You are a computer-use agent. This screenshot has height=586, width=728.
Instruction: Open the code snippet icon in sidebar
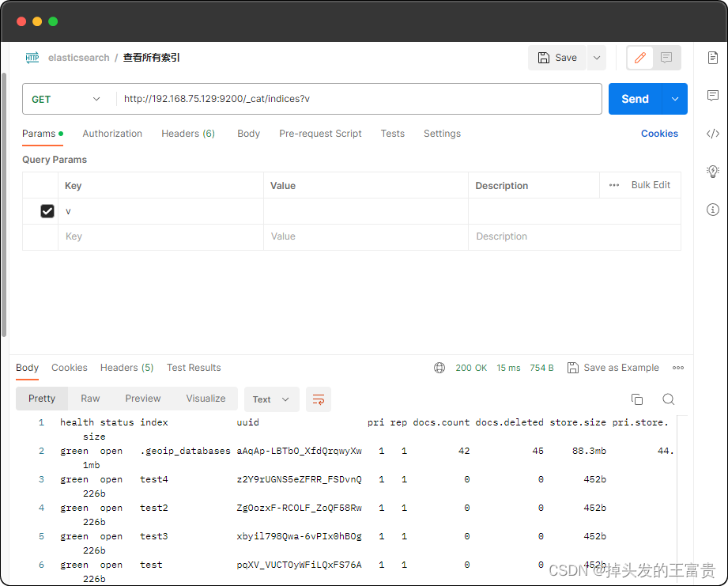[x=713, y=134]
